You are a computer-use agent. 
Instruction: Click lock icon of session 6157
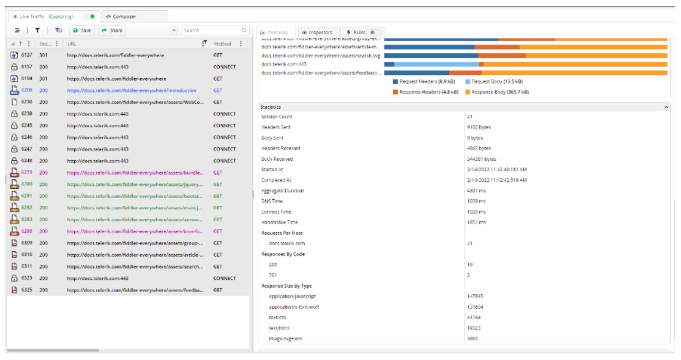click(x=14, y=67)
